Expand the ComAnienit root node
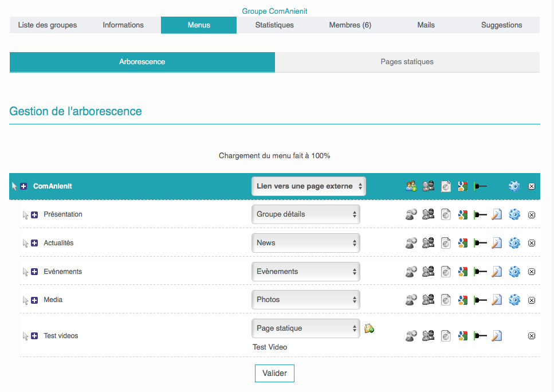 (x=23, y=186)
